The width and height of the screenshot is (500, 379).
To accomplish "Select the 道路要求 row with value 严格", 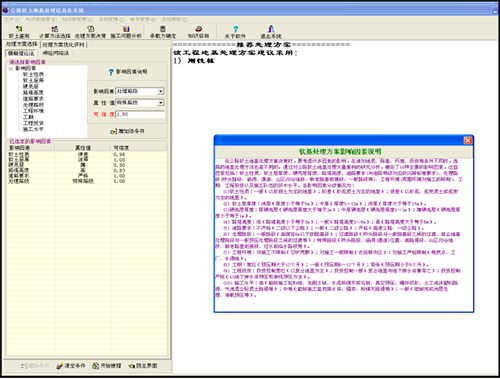I will [x=87, y=176].
